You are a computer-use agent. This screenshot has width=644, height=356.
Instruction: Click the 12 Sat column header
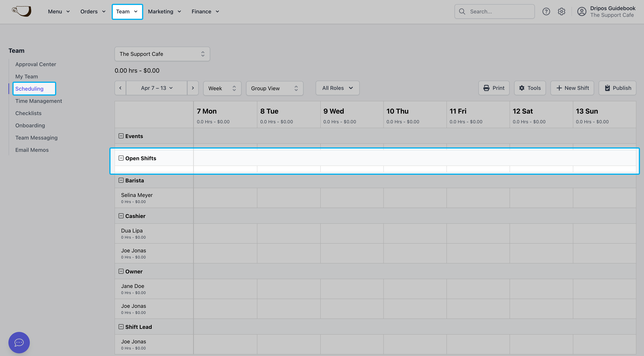tap(541, 115)
